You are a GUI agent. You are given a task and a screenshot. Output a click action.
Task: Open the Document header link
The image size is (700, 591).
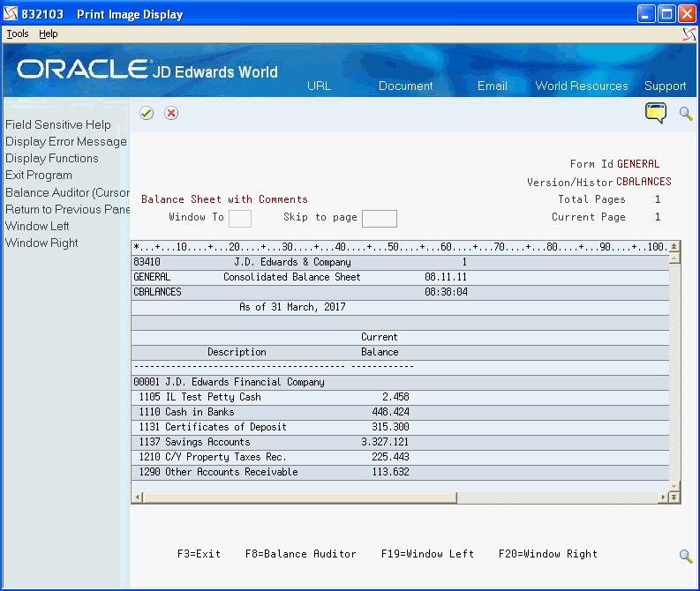[x=405, y=86]
